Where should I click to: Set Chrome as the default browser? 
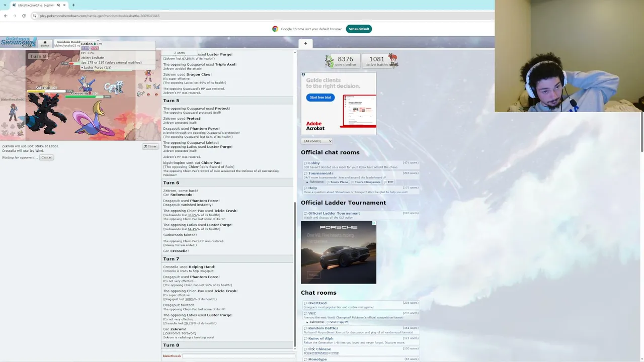(359, 29)
